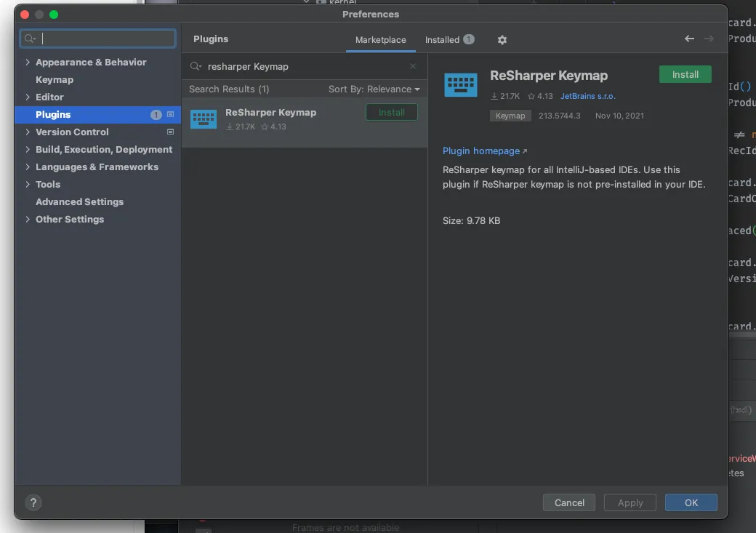Expand the Editor settings node
This screenshot has width=756, height=533.
coord(28,97)
